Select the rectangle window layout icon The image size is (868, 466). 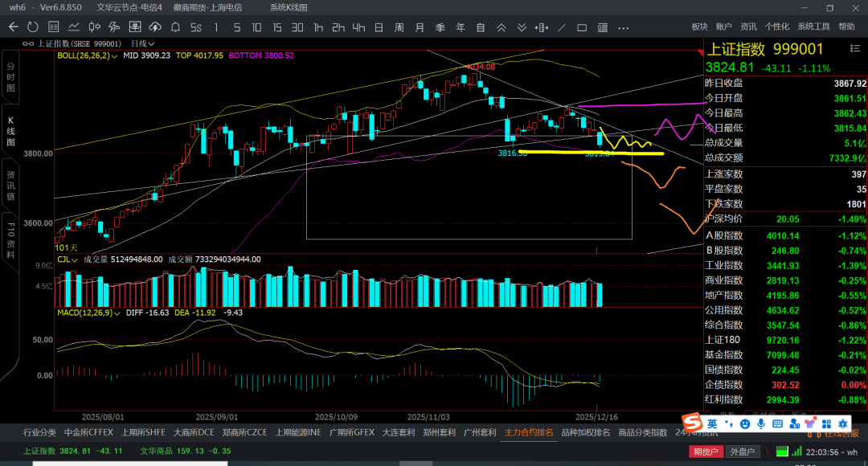tap(582, 27)
